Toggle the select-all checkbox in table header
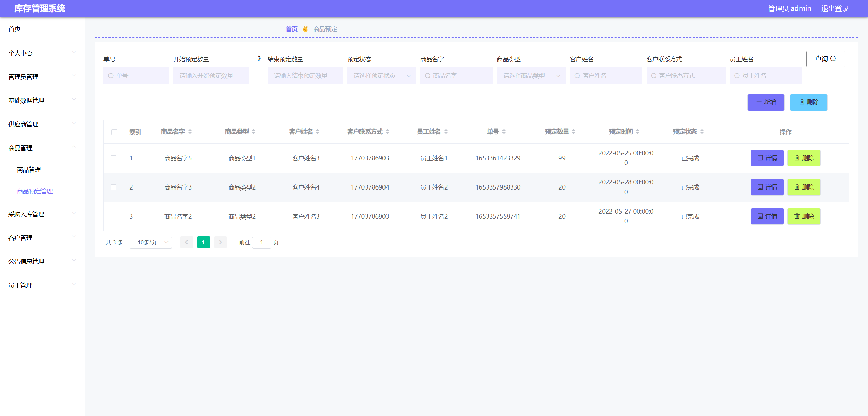Viewport: 868px width, 416px height. pos(114,132)
